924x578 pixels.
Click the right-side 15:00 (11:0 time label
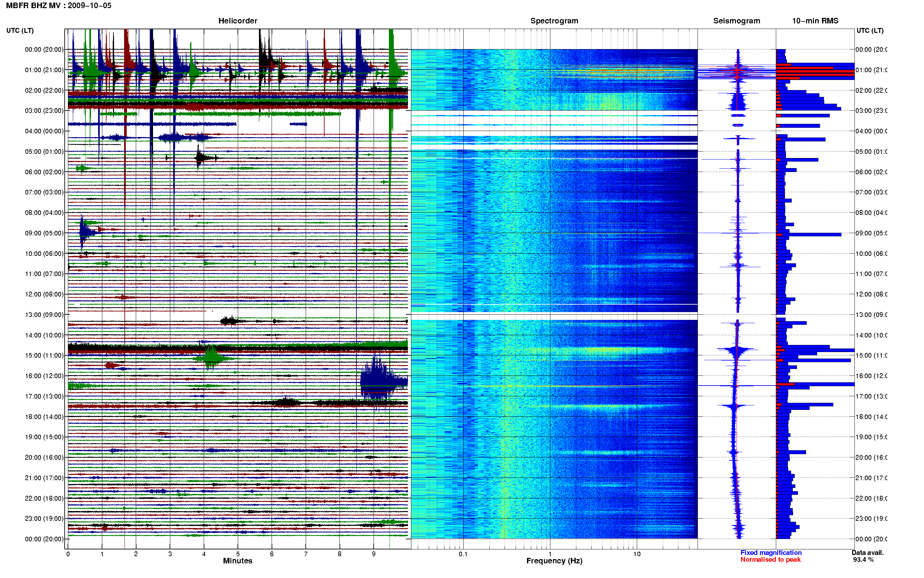871,356
